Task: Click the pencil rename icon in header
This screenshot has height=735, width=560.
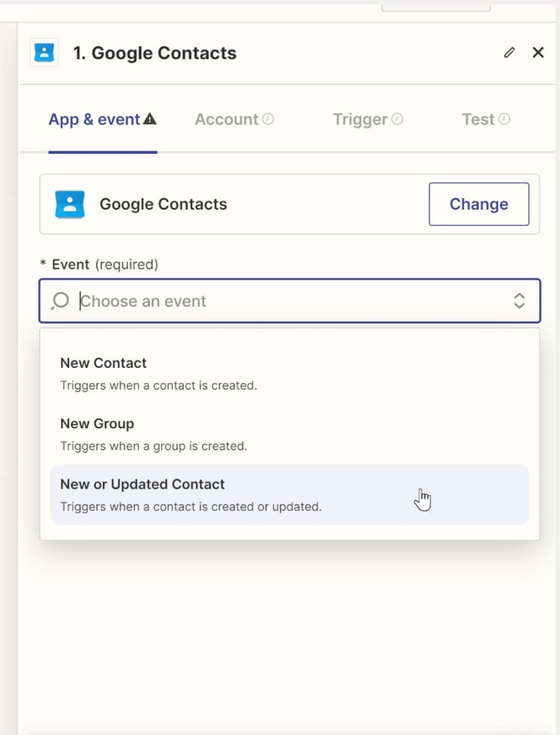Action: point(510,53)
